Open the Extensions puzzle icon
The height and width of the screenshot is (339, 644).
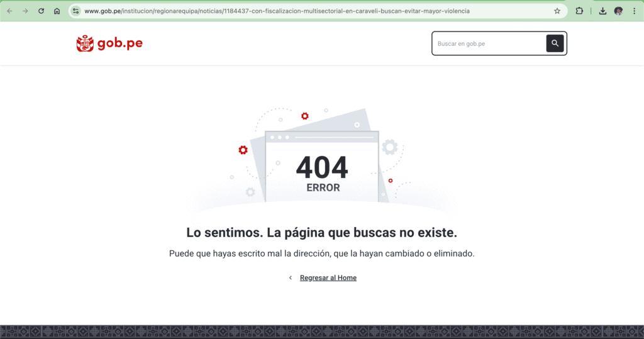579,11
